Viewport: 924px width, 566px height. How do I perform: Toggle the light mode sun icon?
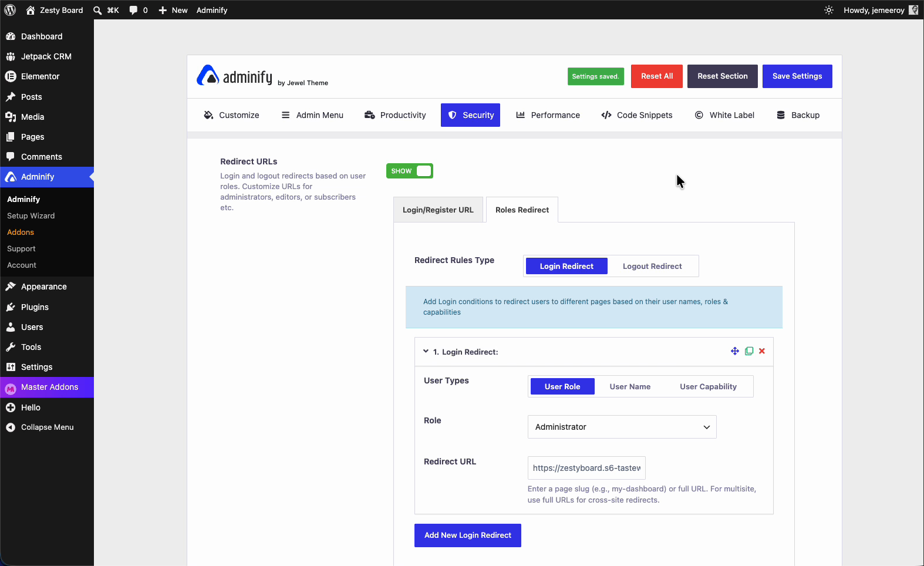coord(829,10)
